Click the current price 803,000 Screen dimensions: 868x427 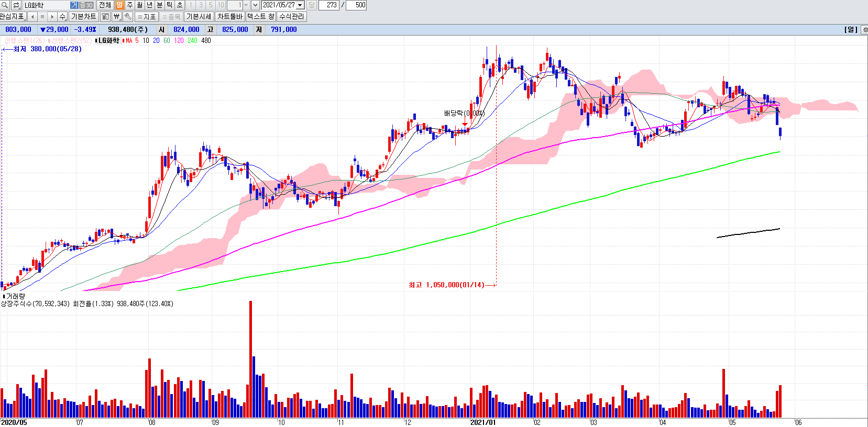(18, 30)
